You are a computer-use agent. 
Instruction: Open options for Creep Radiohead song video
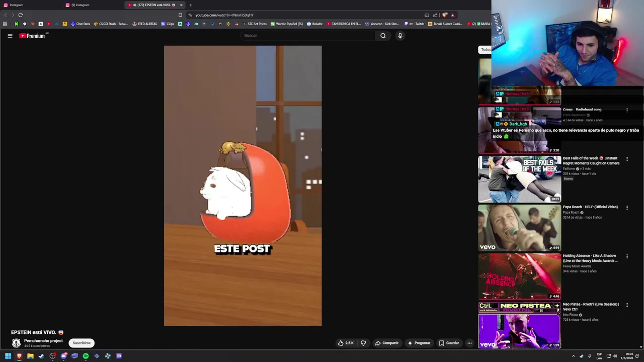pos(627,110)
